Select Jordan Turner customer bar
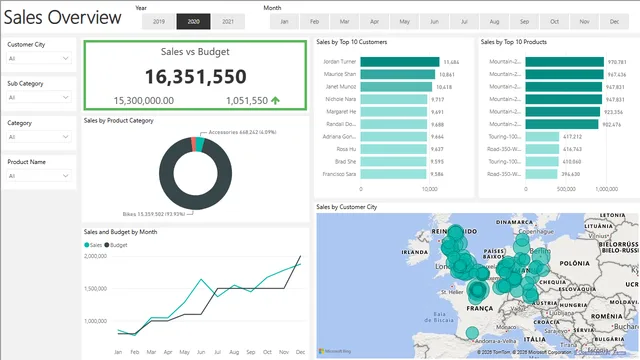This screenshot has height=360, width=640. tap(400, 62)
